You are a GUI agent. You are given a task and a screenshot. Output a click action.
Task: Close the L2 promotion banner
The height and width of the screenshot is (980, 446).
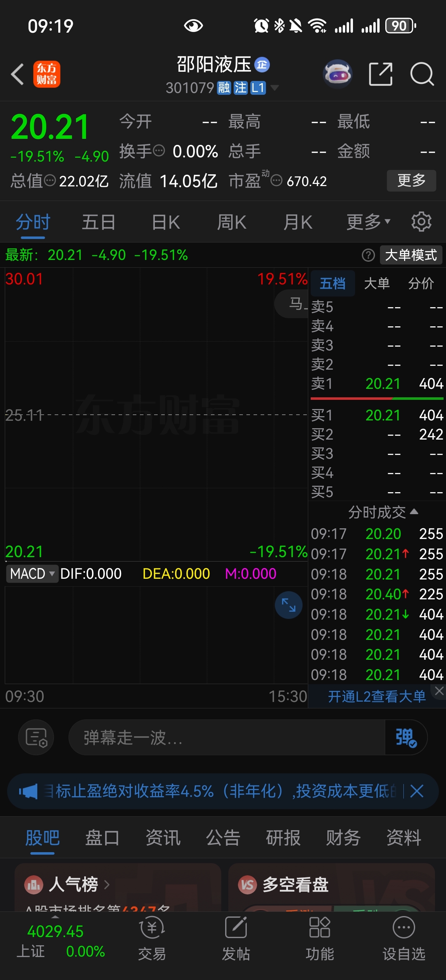(439, 691)
